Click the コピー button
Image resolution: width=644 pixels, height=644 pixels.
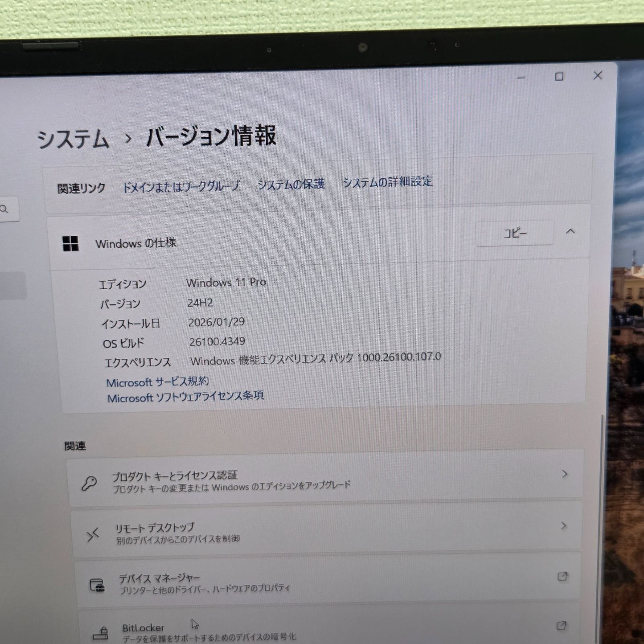[x=515, y=233]
